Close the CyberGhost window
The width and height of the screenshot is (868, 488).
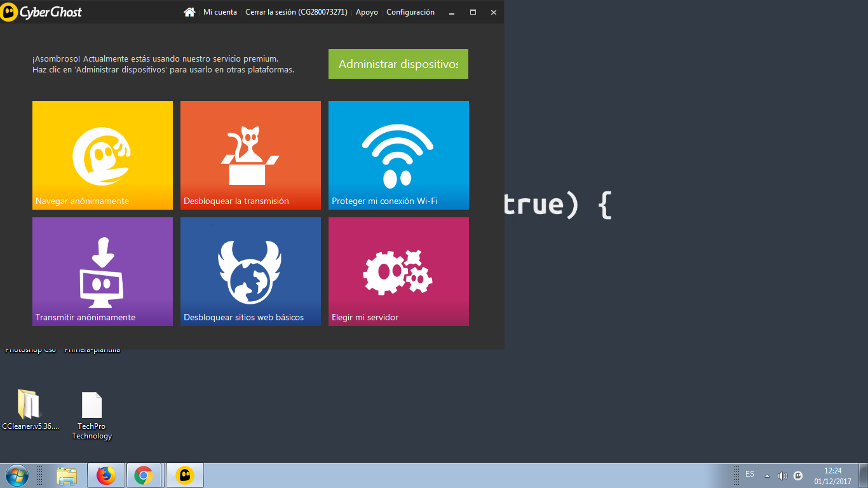coord(494,13)
